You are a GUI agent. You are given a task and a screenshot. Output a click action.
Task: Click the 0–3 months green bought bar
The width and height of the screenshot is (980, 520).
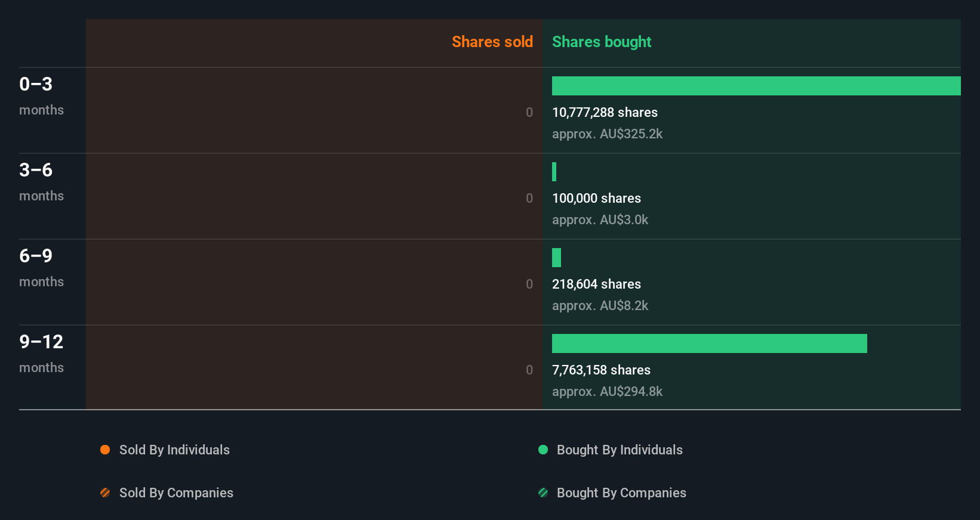click(x=756, y=86)
